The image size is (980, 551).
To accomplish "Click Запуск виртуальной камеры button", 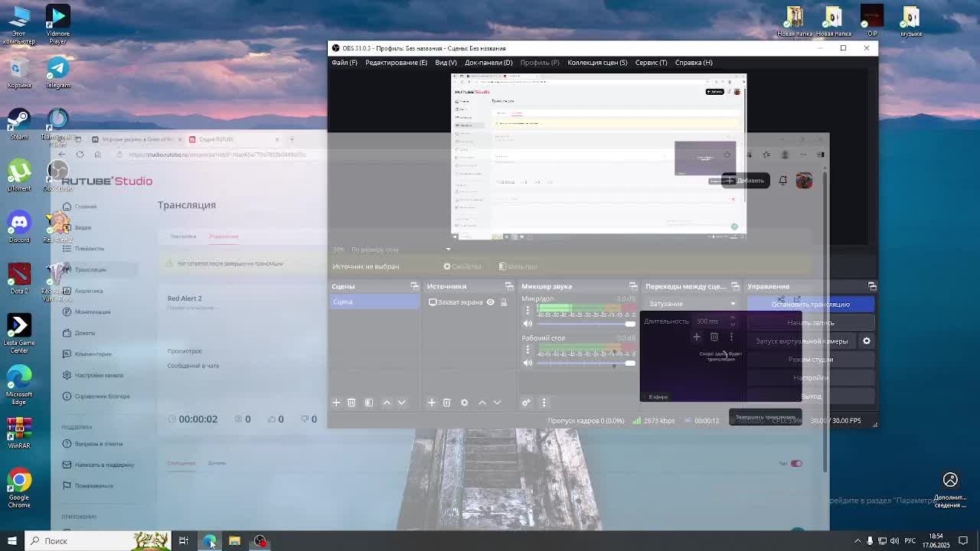I will click(x=802, y=341).
